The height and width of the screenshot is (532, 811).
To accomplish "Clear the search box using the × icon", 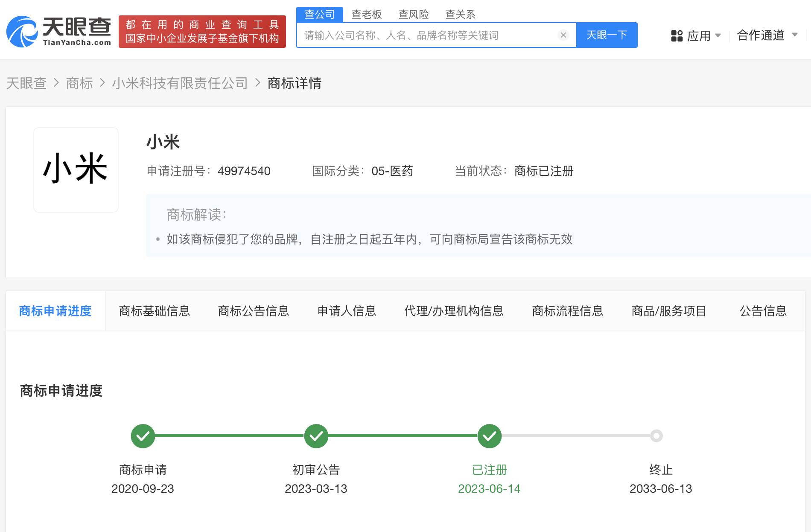I will coord(563,35).
